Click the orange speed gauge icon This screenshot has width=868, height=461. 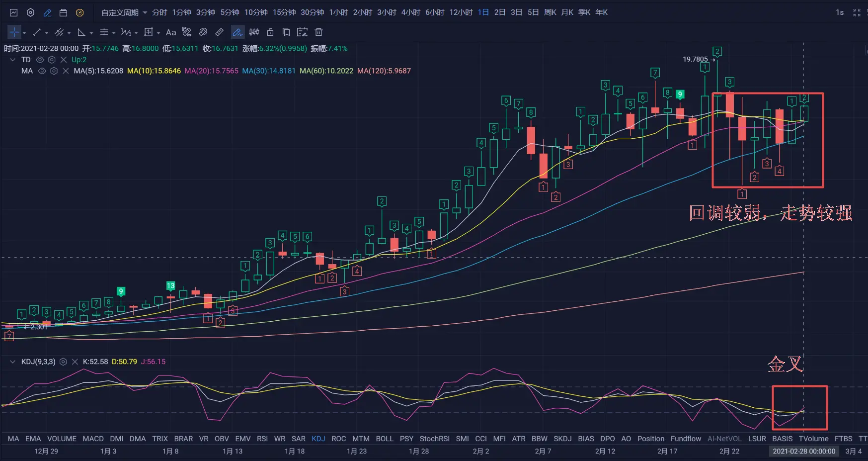click(x=79, y=12)
